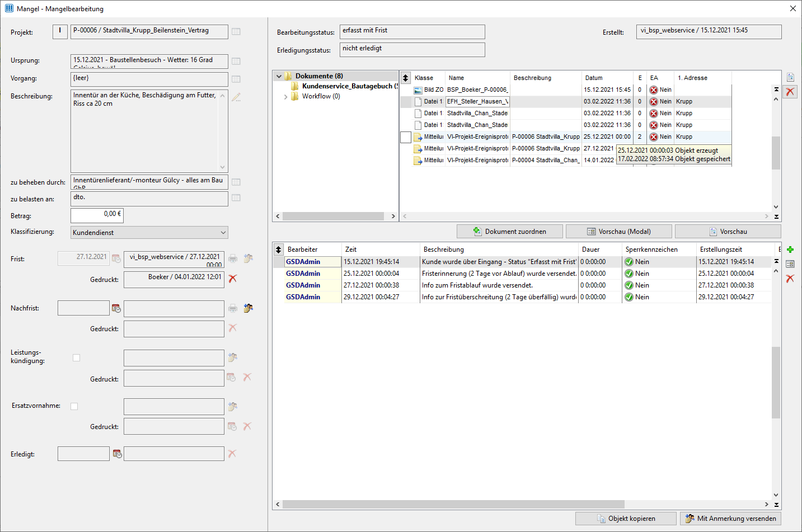The width and height of the screenshot is (802, 532).
Task: Select the Kundenservice_Bautagebuch folder
Action: [350, 86]
